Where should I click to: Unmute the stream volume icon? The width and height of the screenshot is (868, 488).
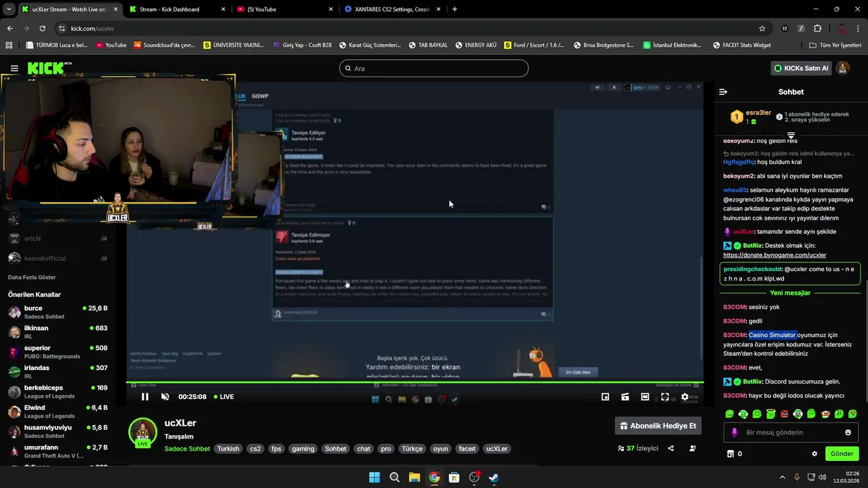165,396
